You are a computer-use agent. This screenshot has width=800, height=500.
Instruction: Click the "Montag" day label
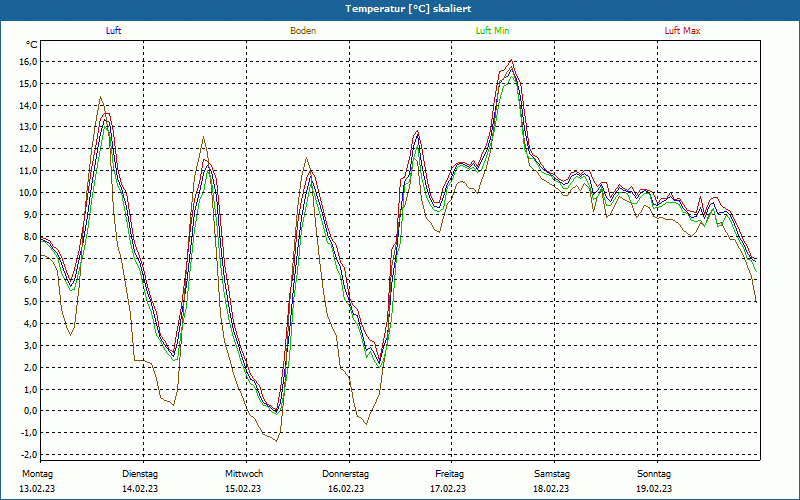coord(37,474)
